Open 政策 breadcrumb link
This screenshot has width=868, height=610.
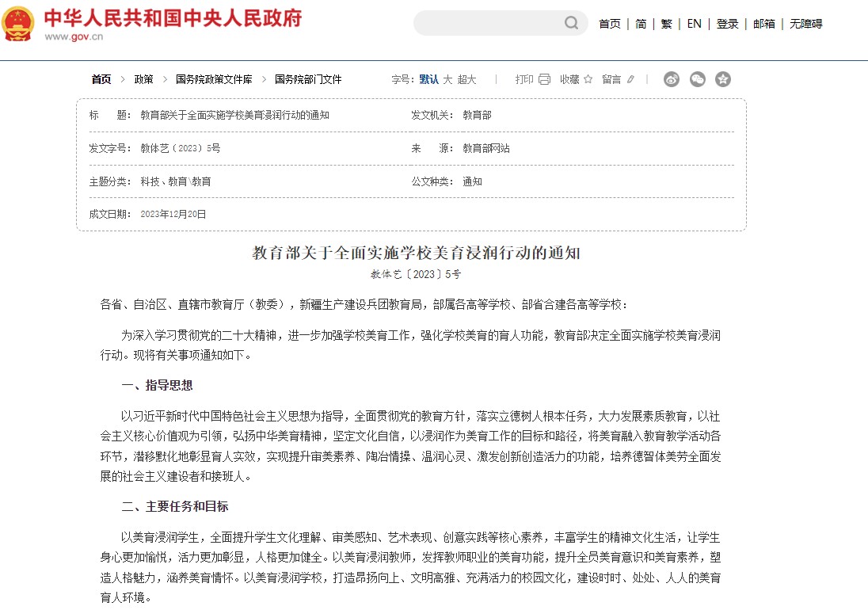coord(143,79)
